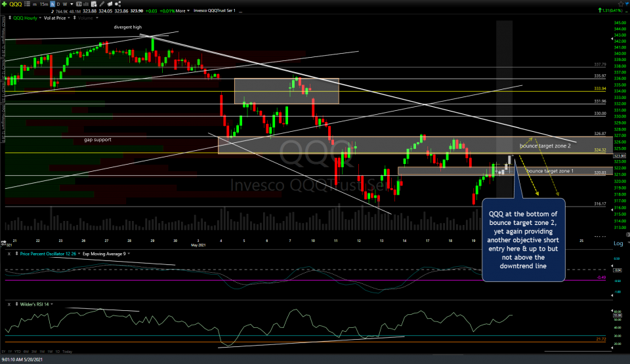Select the YTD time span

tap(17, 352)
